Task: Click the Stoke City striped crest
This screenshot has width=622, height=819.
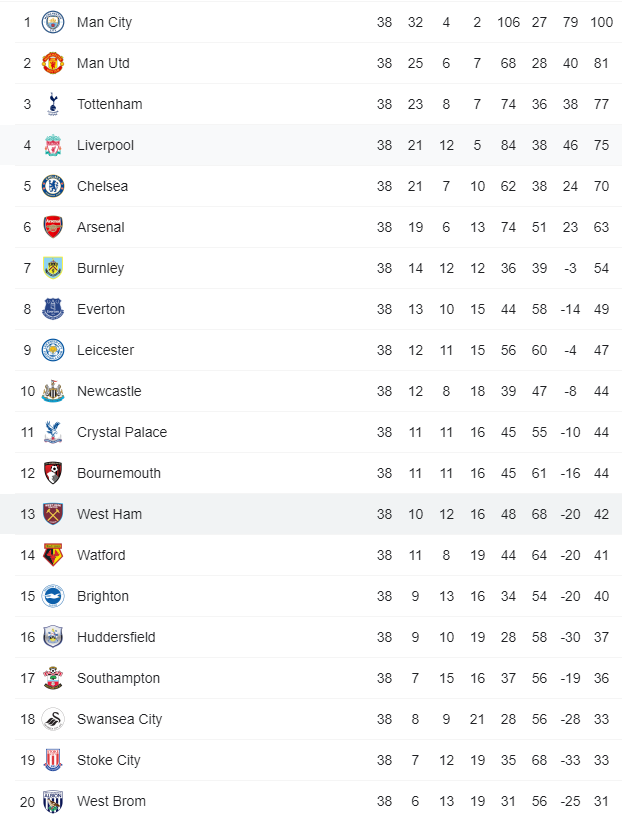Action: pos(53,760)
